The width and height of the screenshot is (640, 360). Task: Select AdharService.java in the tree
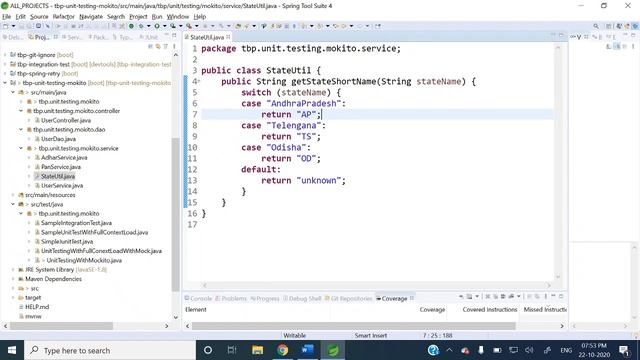(64, 158)
